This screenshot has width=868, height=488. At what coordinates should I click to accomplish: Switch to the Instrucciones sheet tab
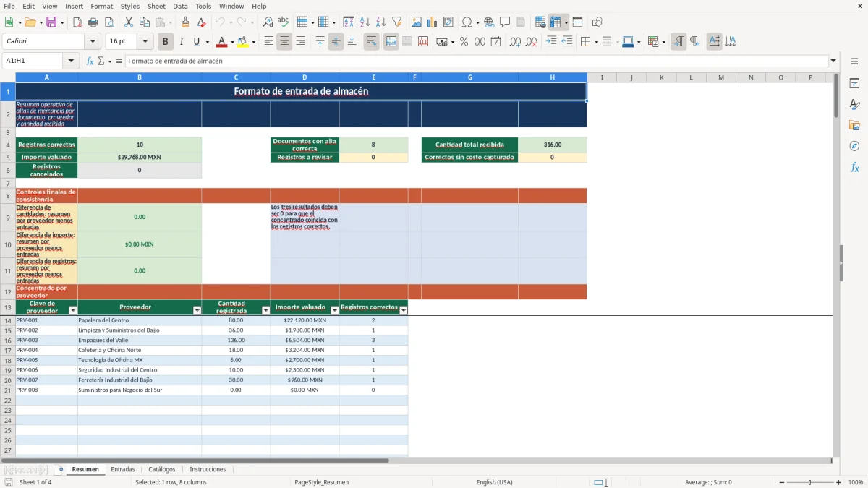coord(208,470)
